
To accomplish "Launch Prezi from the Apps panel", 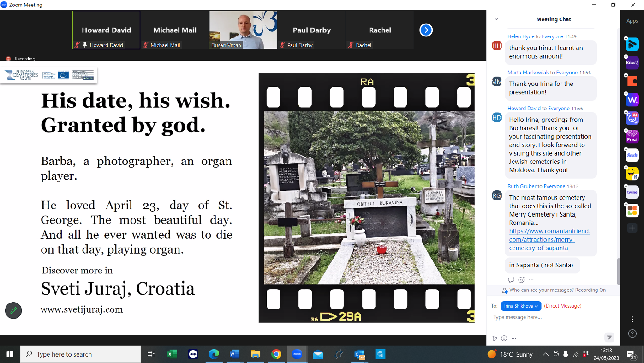I will click(632, 136).
